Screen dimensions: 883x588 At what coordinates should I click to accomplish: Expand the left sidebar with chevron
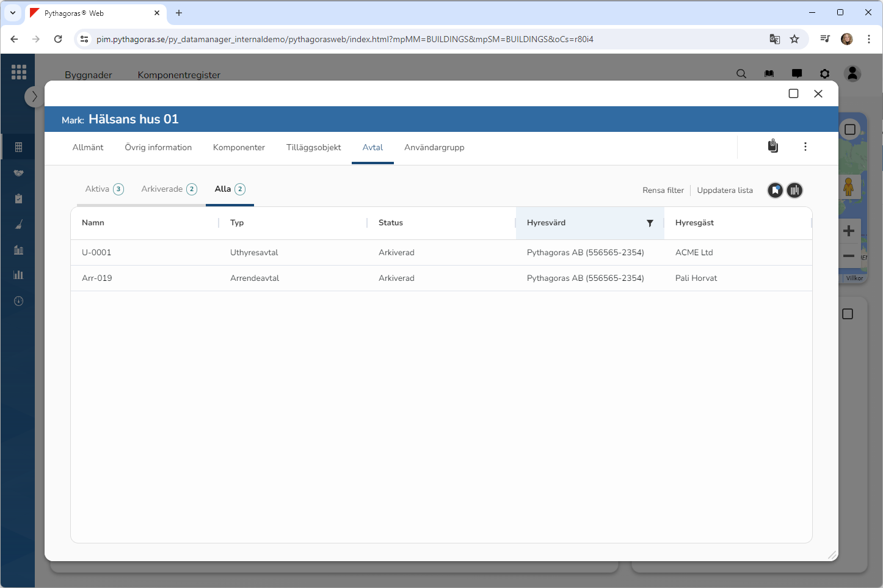click(x=34, y=96)
